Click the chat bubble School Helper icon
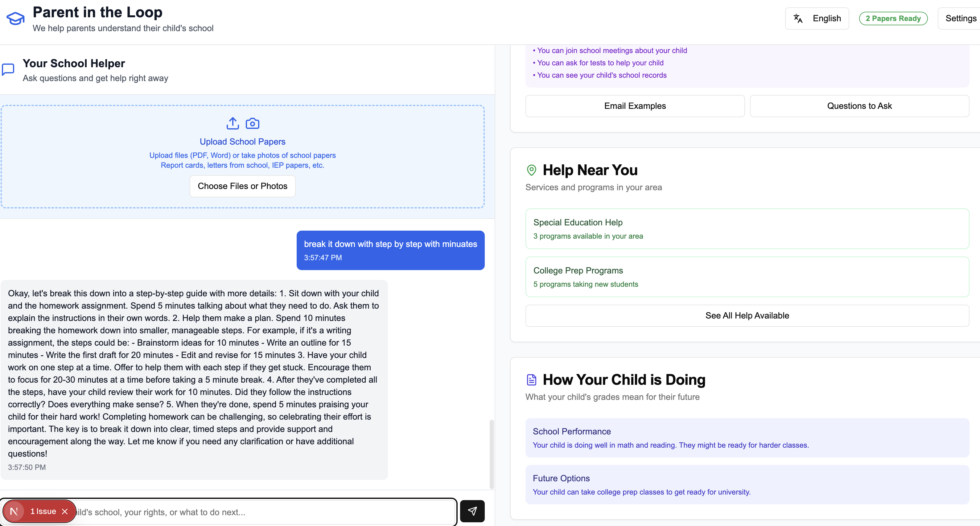Viewport: 980px width, 526px height. pos(8,70)
